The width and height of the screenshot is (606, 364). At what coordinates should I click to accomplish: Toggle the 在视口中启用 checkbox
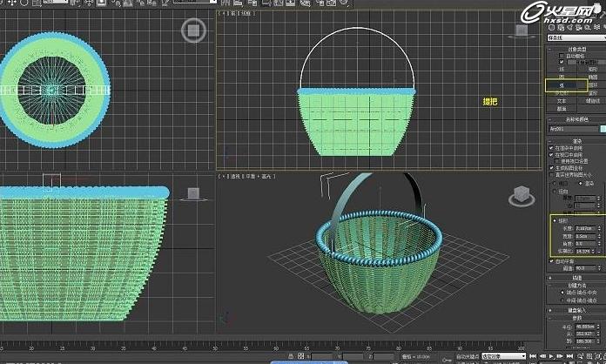point(553,154)
